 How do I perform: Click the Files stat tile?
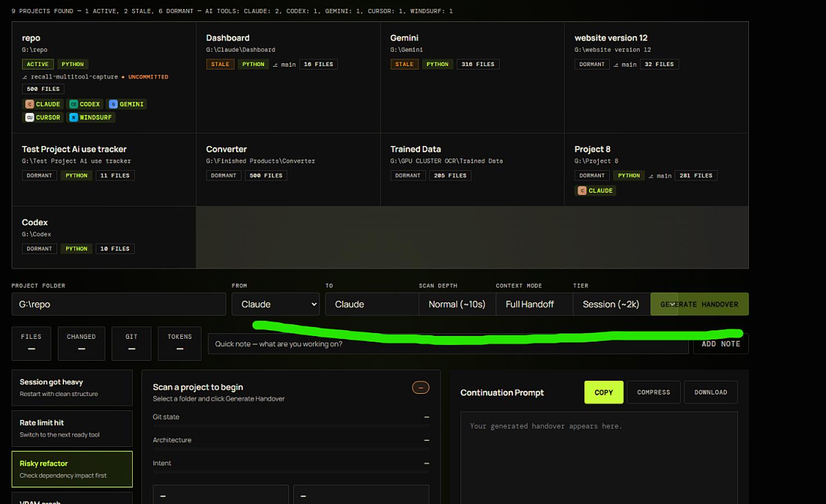(x=31, y=343)
